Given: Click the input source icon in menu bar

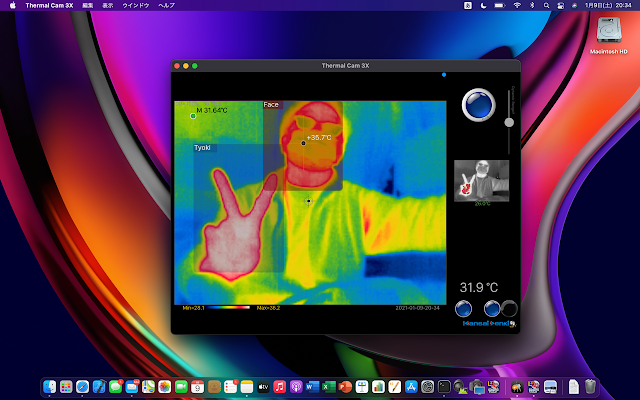Looking at the screenshot, I should (468, 5).
